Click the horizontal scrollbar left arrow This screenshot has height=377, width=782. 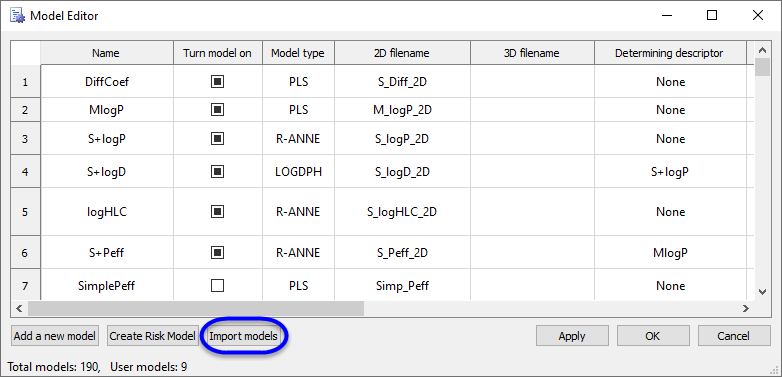pos(19,308)
